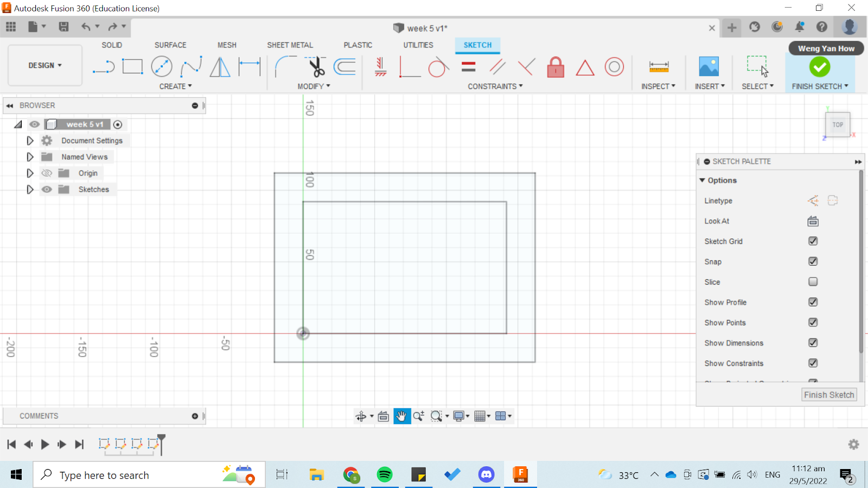This screenshot has width=868, height=488.
Task: Click the Insert Image icon
Action: click(x=709, y=67)
